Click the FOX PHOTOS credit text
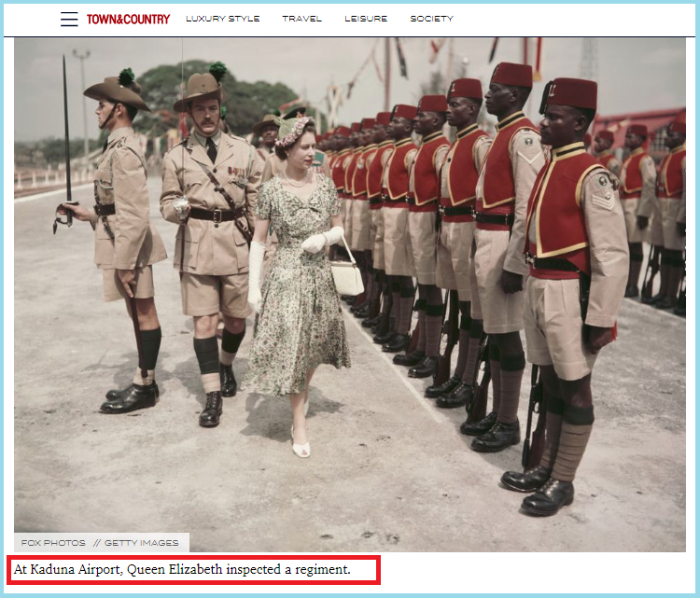700x598 pixels. (x=53, y=543)
